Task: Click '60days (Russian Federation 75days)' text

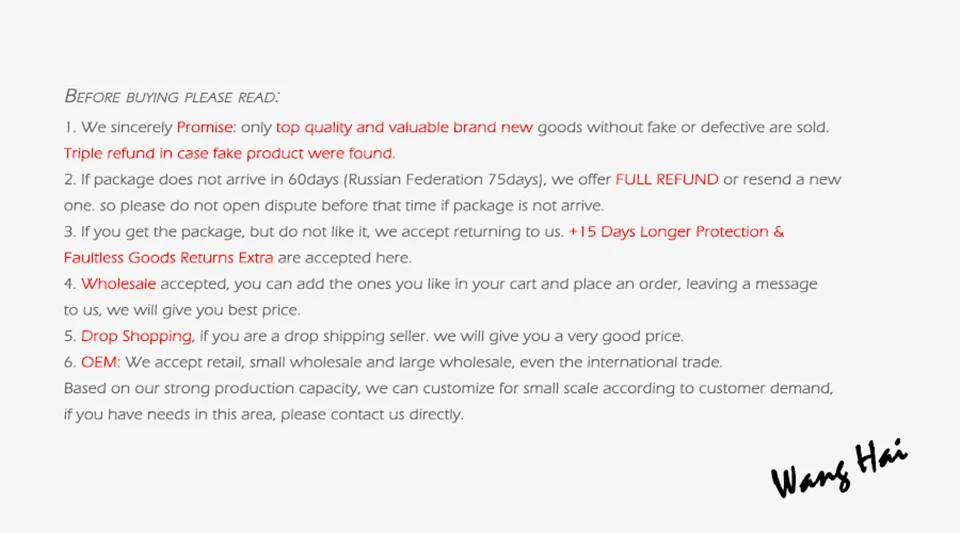Action: 416,180
